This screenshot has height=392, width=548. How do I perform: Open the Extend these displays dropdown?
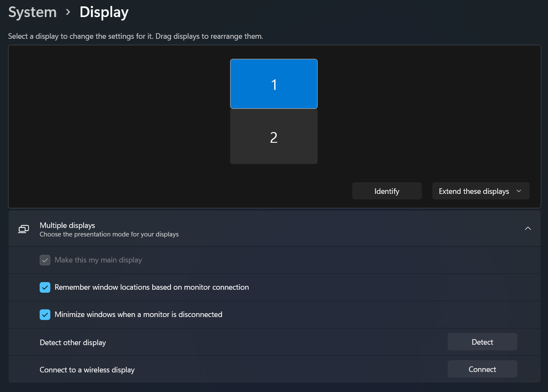481,191
